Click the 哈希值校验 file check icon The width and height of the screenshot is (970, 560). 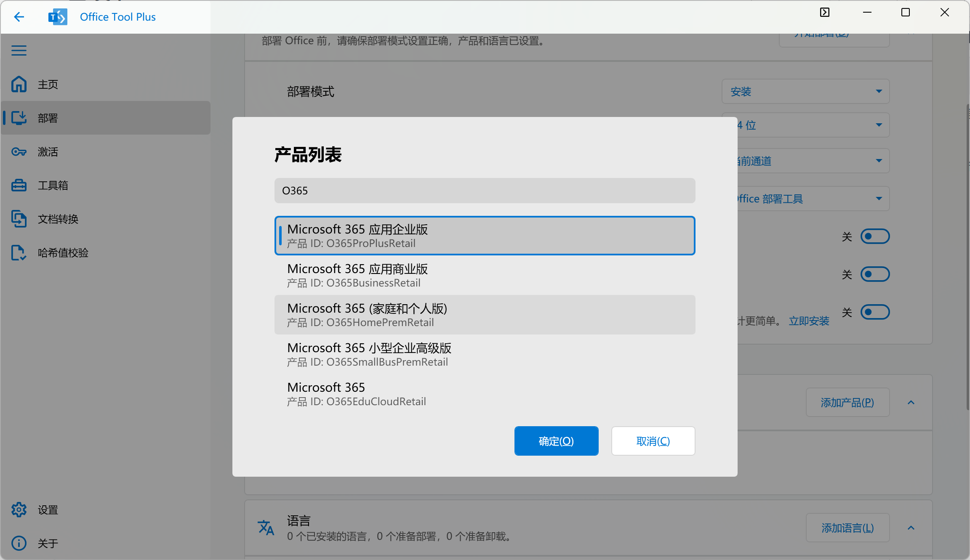pyautogui.click(x=19, y=252)
